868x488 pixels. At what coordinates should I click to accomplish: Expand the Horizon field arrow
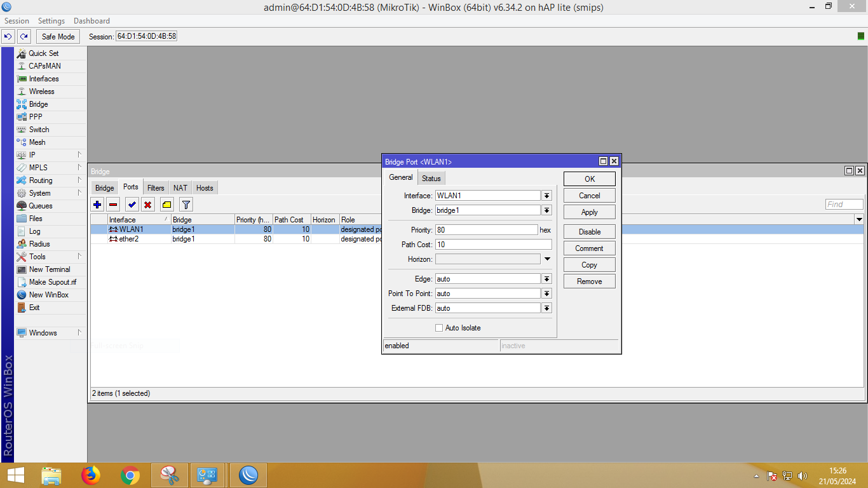[x=547, y=259]
